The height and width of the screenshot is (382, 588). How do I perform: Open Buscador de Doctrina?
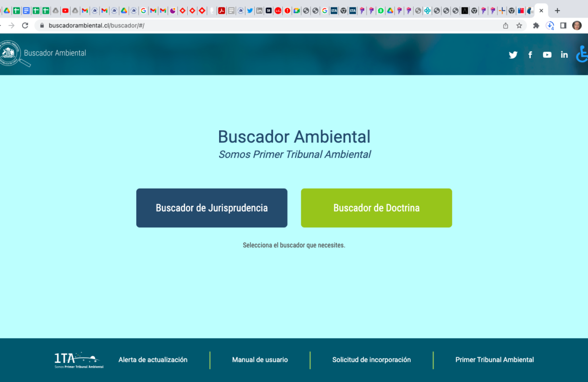(376, 208)
